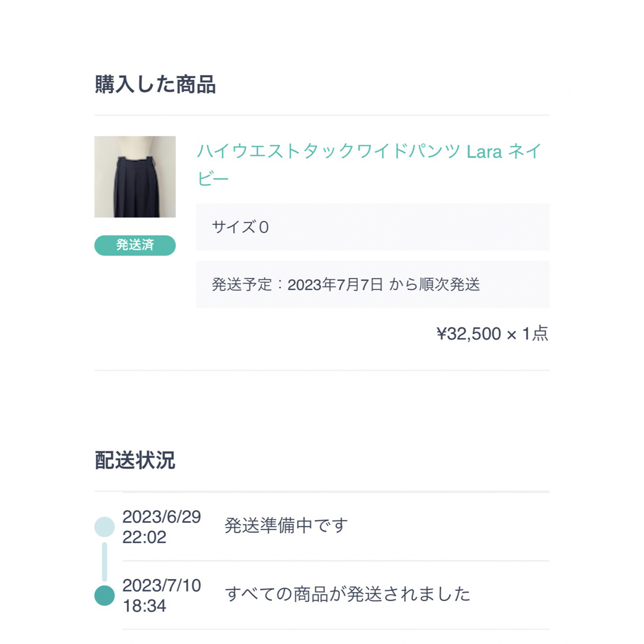Click the 発送準備中です status message
644x644 pixels.
pyautogui.click(x=286, y=525)
